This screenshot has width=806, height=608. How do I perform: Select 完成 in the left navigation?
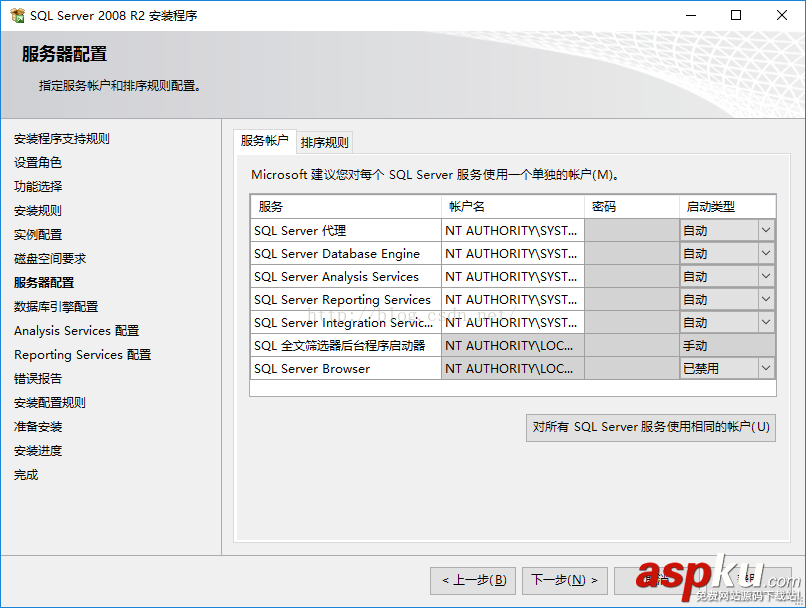tap(25, 474)
